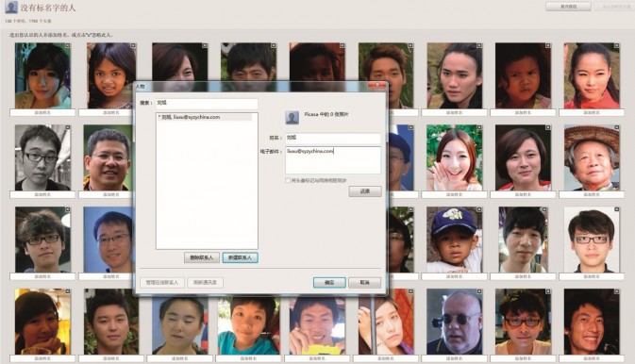Click 添加姓名 field under the laughing man holding yellow object
635x364 pixels.
(x=317, y=358)
